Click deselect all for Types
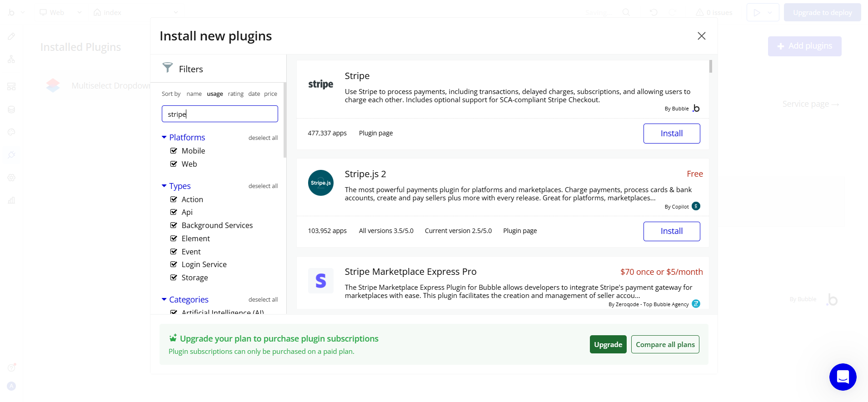 click(x=263, y=186)
